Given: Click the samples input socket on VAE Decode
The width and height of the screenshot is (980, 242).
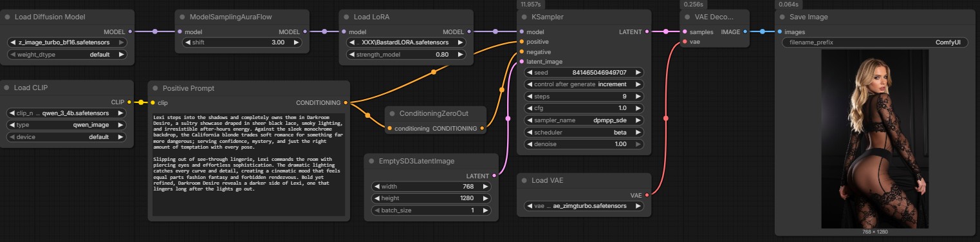Looking at the screenshot, I should click(x=684, y=32).
